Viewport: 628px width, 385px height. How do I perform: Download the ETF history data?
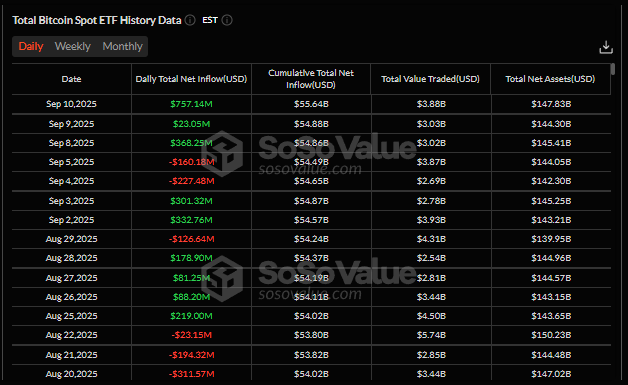tap(606, 47)
